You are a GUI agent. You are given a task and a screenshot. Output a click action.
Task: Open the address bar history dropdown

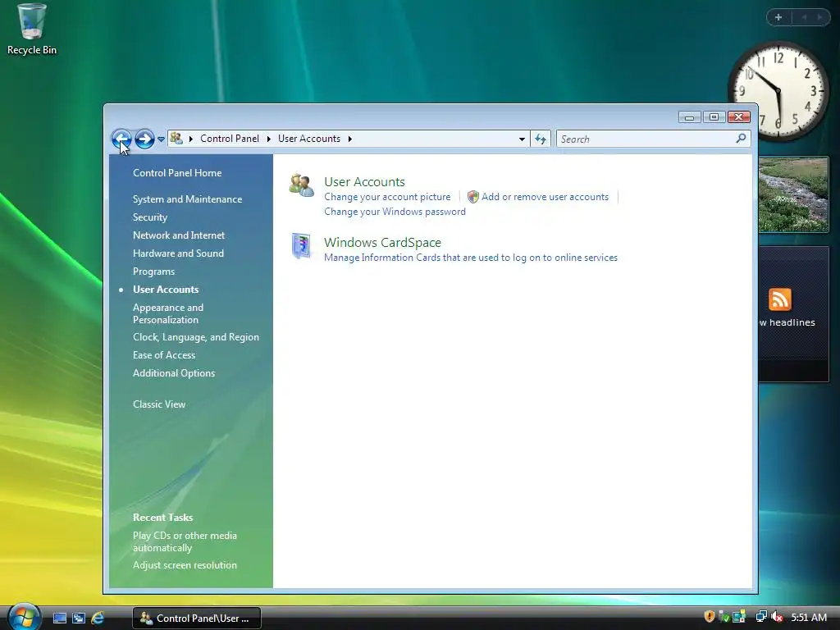click(x=522, y=139)
